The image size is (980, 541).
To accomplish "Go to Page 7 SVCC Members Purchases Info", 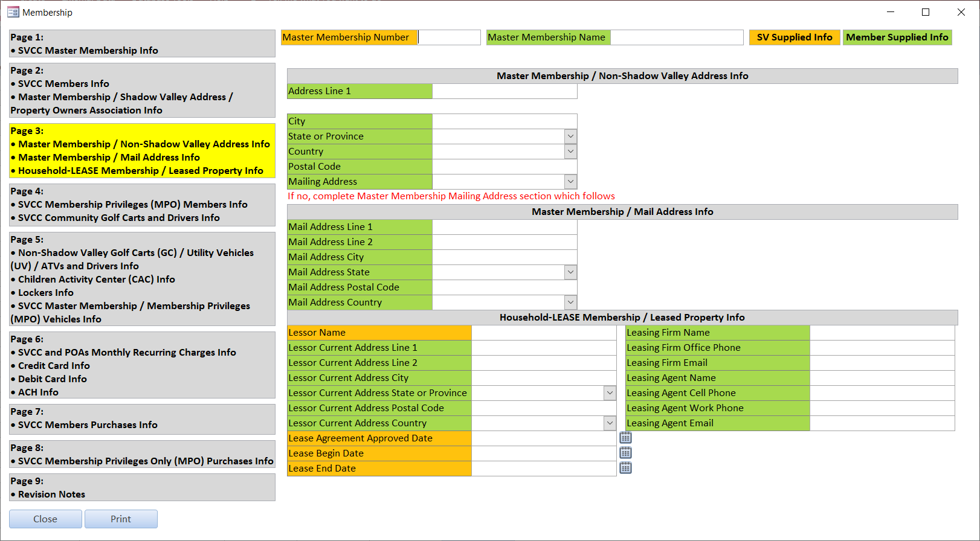I will point(142,419).
